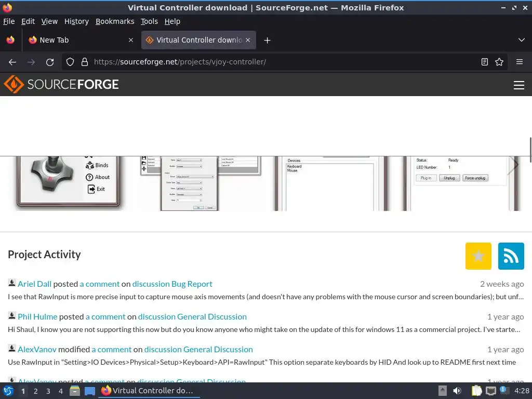Screen dimensions: 532x399
Task: Switch to the New Tab tab
Action: click(81, 40)
